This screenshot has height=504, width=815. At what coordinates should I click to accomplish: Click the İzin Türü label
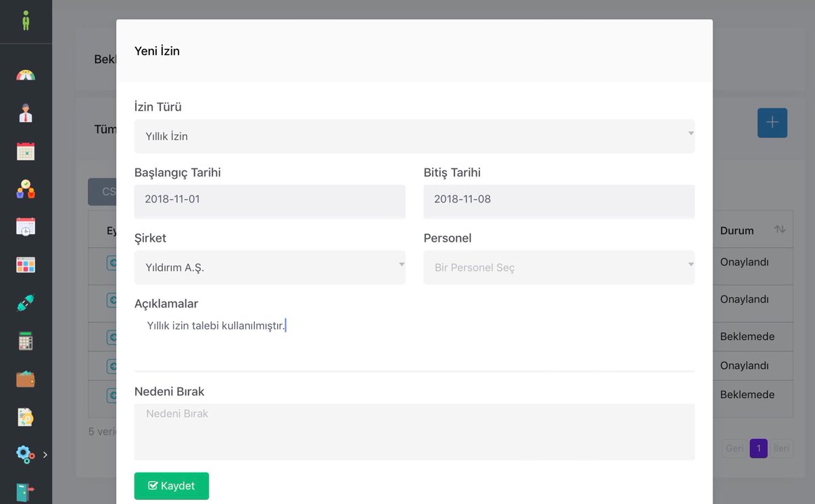158,107
